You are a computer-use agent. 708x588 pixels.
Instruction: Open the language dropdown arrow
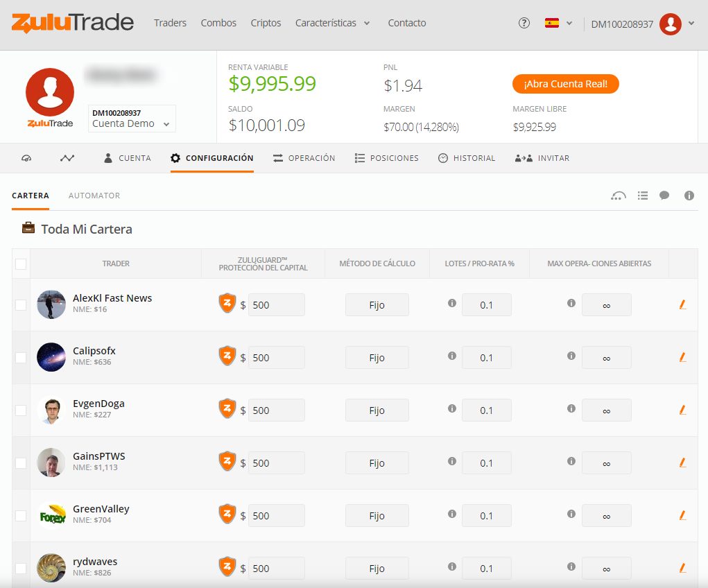coord(569,23)
